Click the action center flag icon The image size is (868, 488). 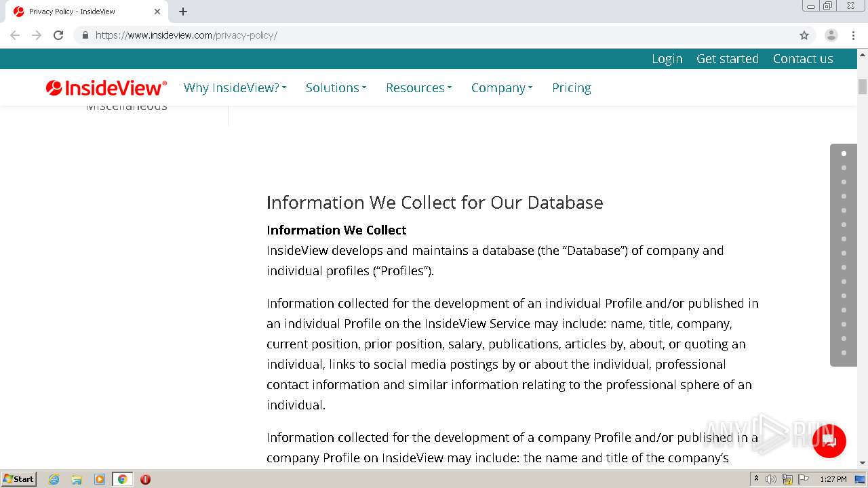click(803, 479)
